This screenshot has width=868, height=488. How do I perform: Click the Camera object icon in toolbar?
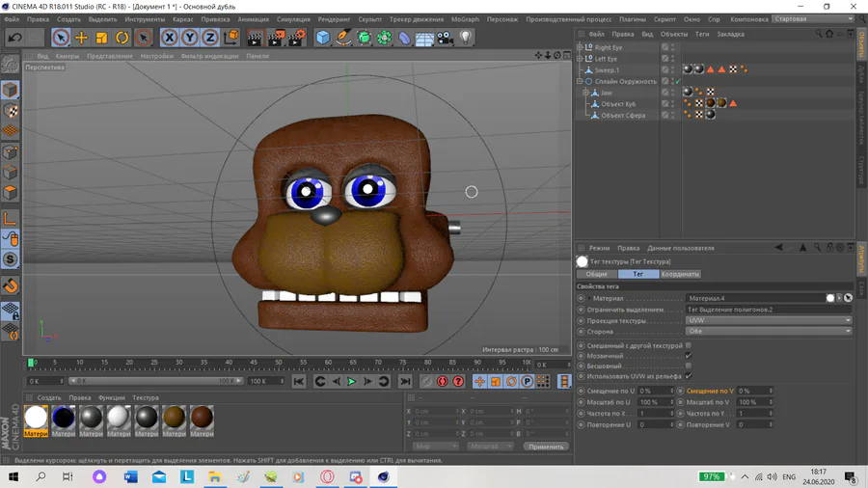coord(446,38)
